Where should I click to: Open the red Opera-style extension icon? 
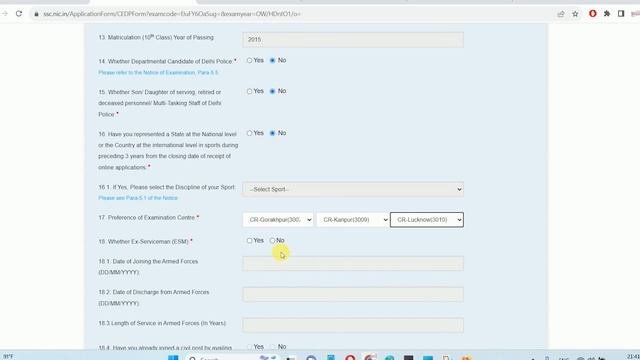[x=593, y=13]
